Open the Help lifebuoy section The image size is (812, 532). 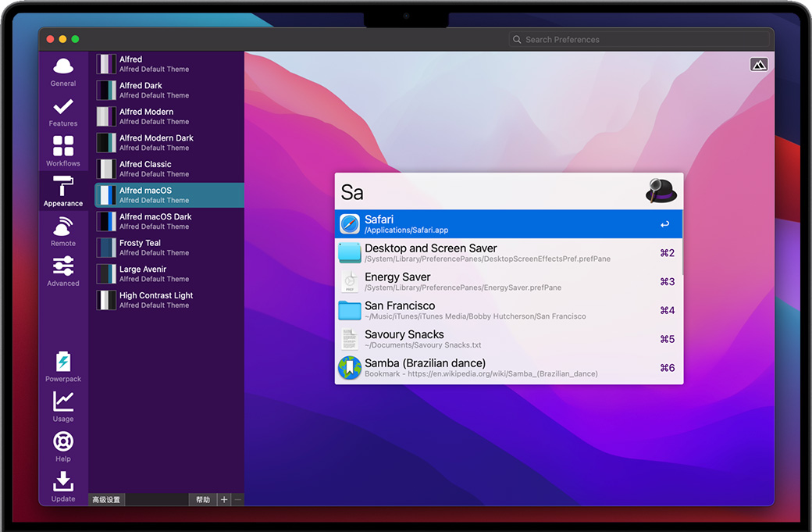(63, 446)
